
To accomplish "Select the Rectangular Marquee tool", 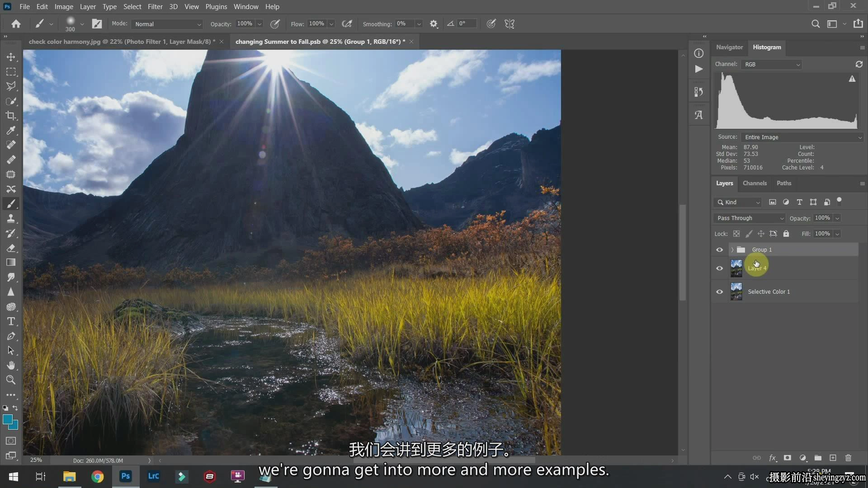I will pos(11,72).
